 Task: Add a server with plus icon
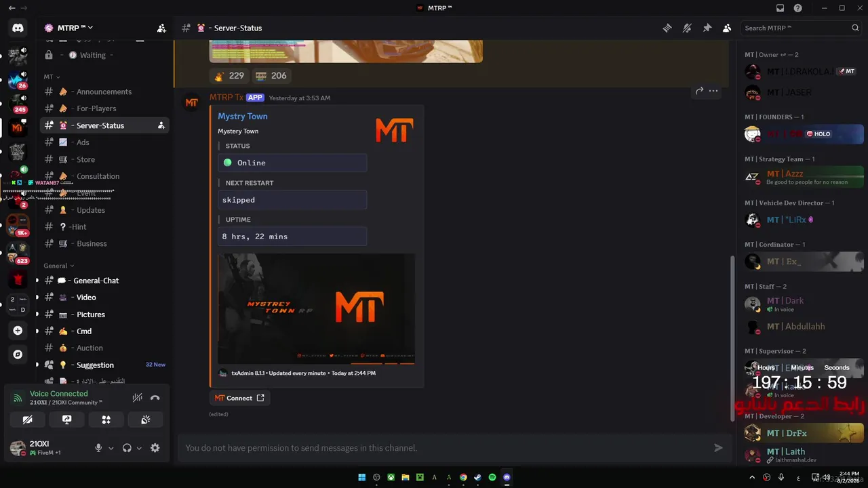pyautogui.click(x=18, y=331)
